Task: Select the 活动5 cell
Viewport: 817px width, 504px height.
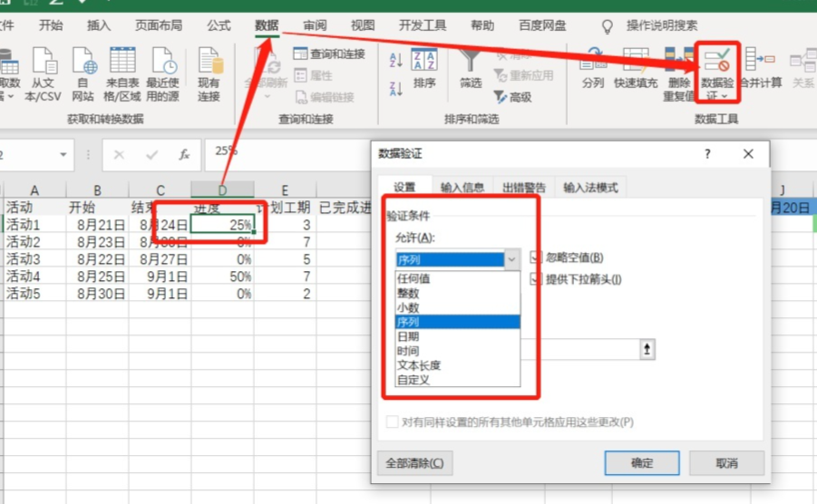Action: point(34,294)
